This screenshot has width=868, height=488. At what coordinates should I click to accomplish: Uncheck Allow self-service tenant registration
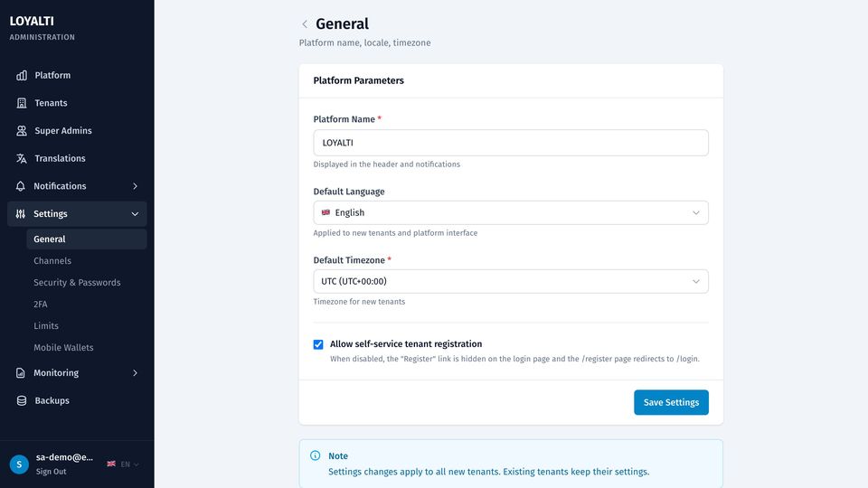pos(318,344)
